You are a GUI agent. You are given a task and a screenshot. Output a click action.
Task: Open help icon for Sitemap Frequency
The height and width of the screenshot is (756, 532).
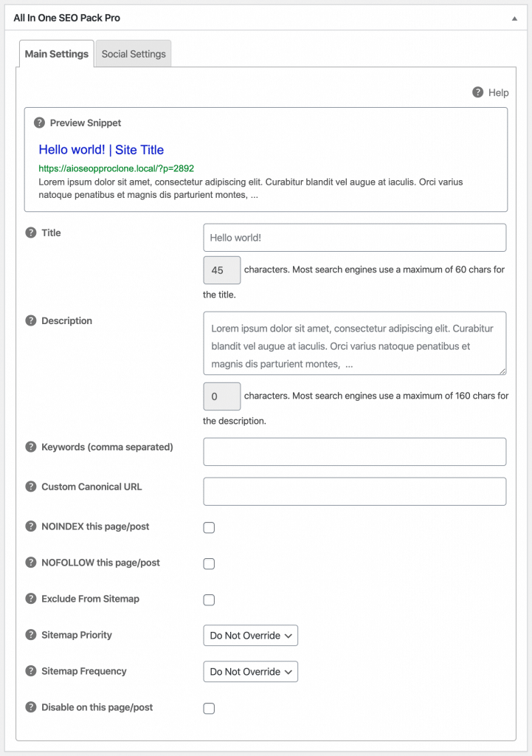[31, 670]
